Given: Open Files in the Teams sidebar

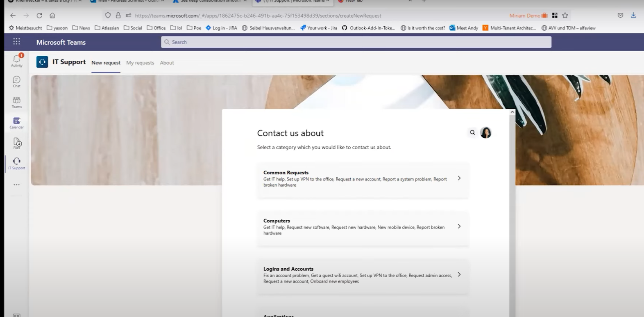Looking at the screenshot, I should 17,143.
